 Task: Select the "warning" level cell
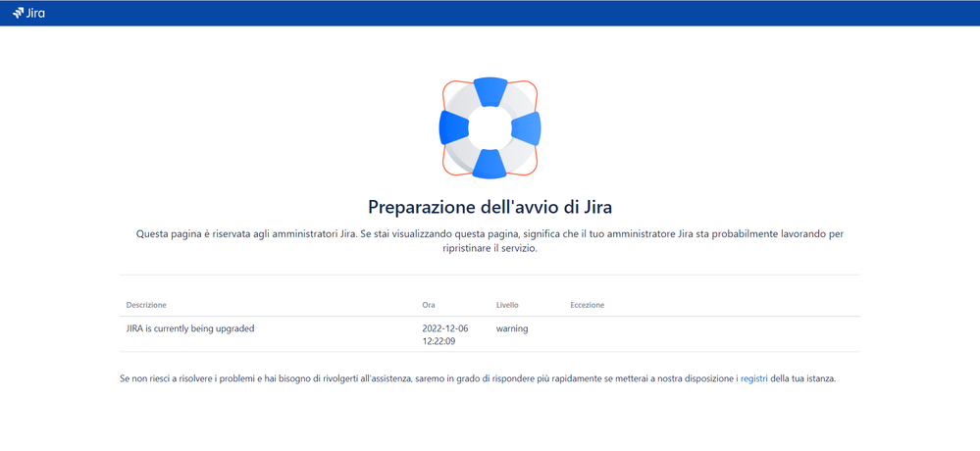512,327
